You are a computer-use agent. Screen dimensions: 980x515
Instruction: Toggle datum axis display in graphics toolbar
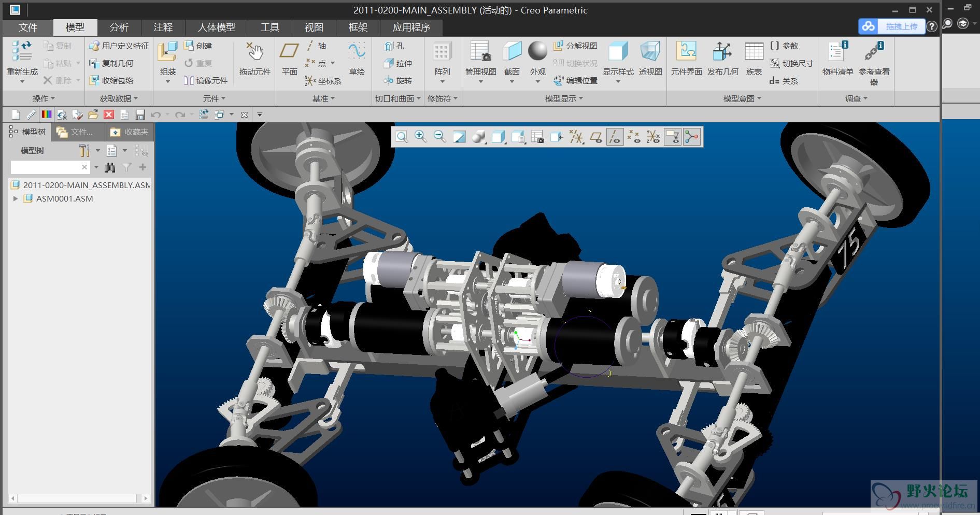615,137
